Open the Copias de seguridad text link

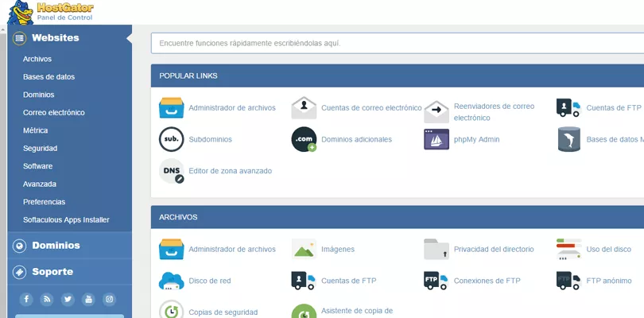[223, 312]
